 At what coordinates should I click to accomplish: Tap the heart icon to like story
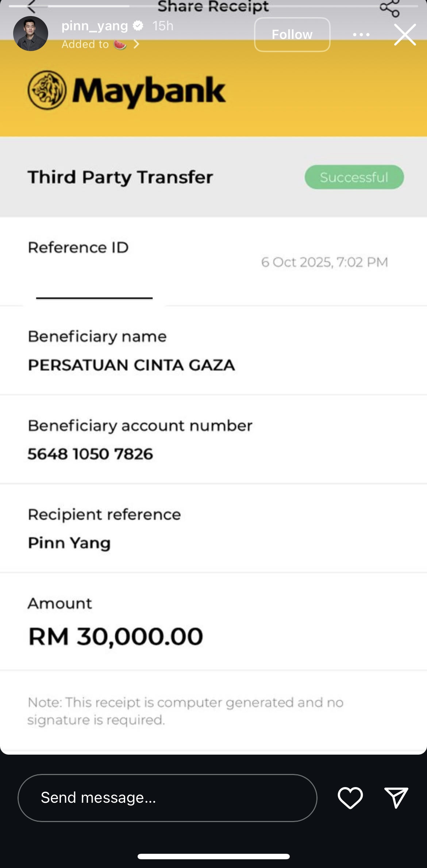point(350,798)
